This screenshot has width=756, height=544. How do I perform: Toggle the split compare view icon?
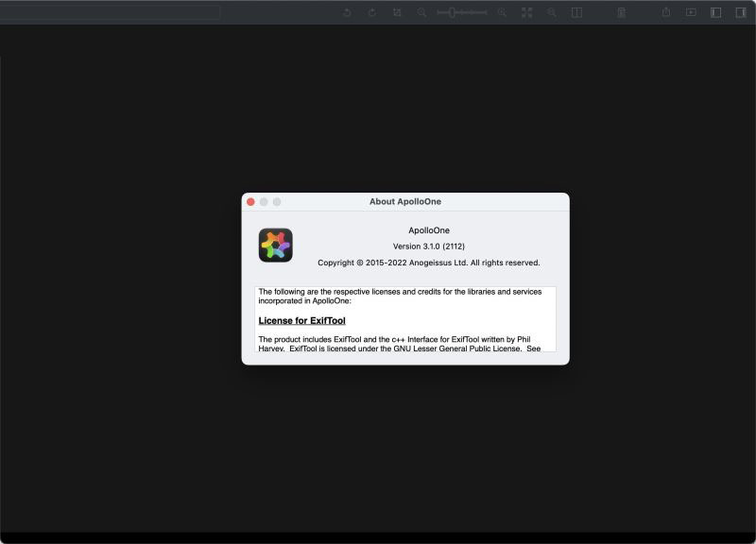click(576, 12)
